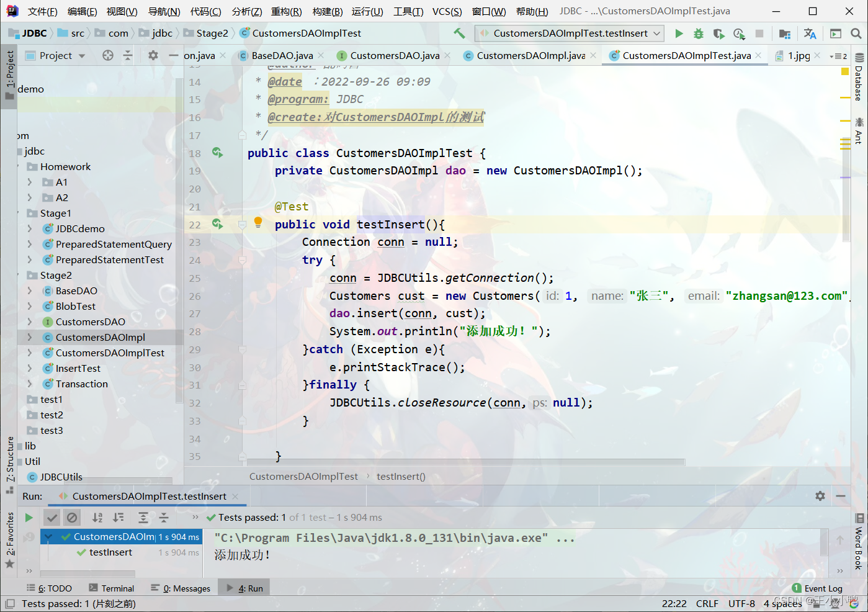Expand the A1 folder
Image resolution: width=868 pixels, height=612 pixels.
click(x=30, y=182)
